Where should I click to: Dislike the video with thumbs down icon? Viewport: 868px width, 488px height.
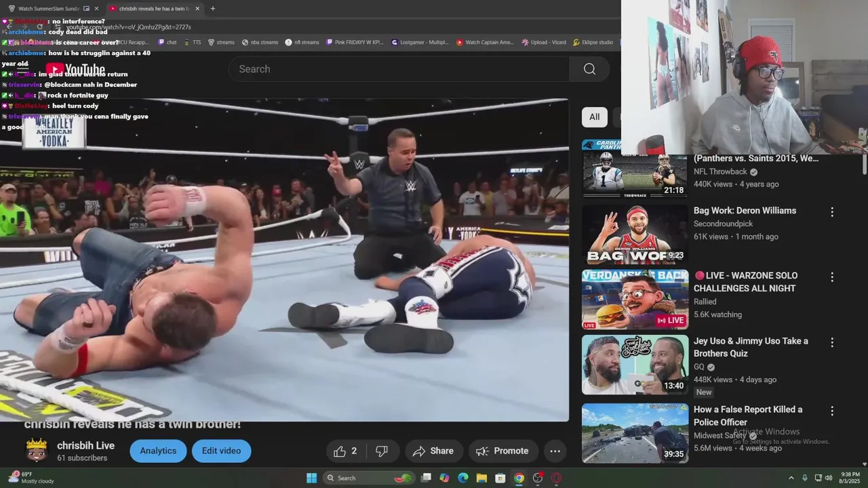382,451
